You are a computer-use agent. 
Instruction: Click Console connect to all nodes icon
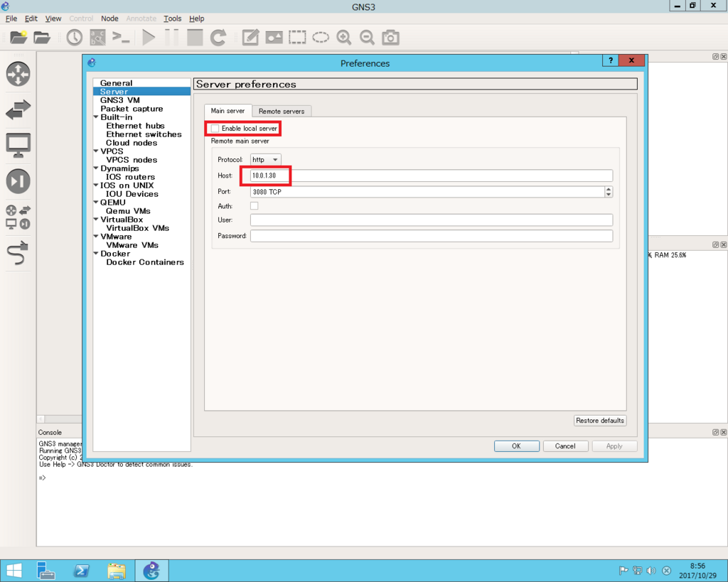tap(121, 37)
